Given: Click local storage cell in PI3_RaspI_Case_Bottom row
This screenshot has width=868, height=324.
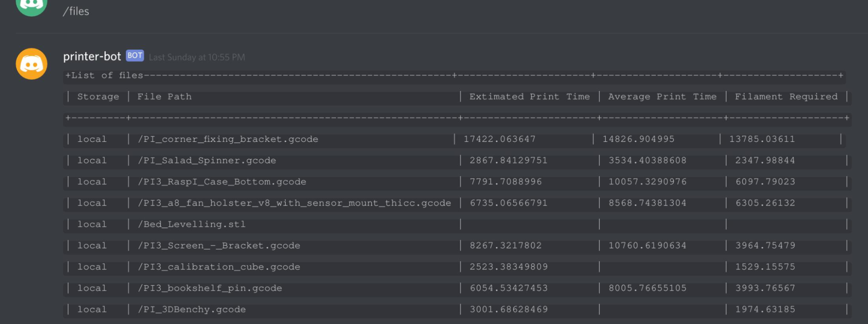Looking at the screenshot, I should (92, 182).
